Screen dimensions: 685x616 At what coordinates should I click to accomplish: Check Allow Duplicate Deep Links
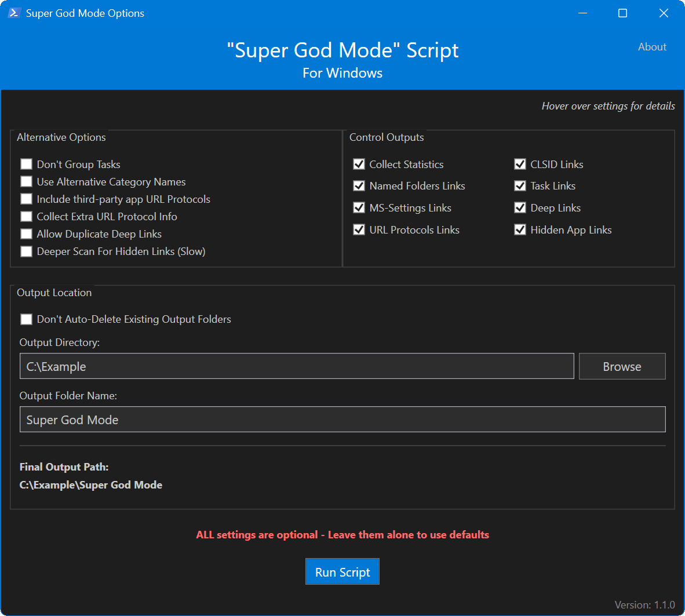pos(26,234)
